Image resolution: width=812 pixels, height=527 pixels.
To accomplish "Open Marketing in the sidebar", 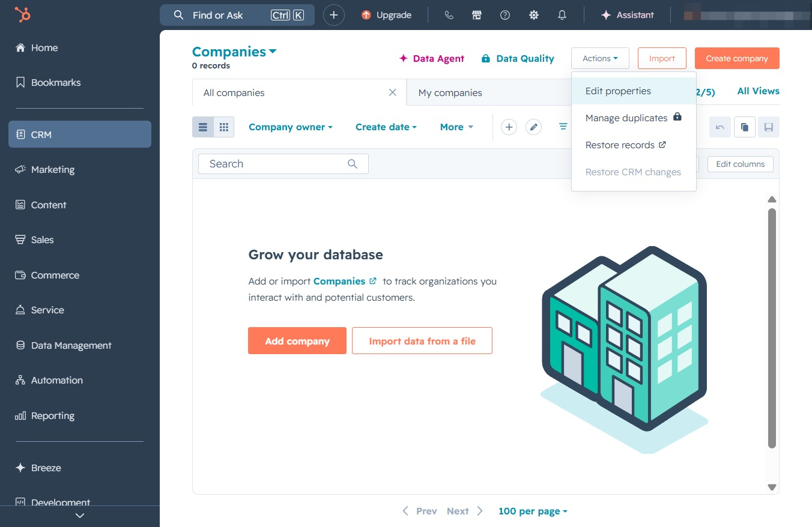I will coord(79,170).
